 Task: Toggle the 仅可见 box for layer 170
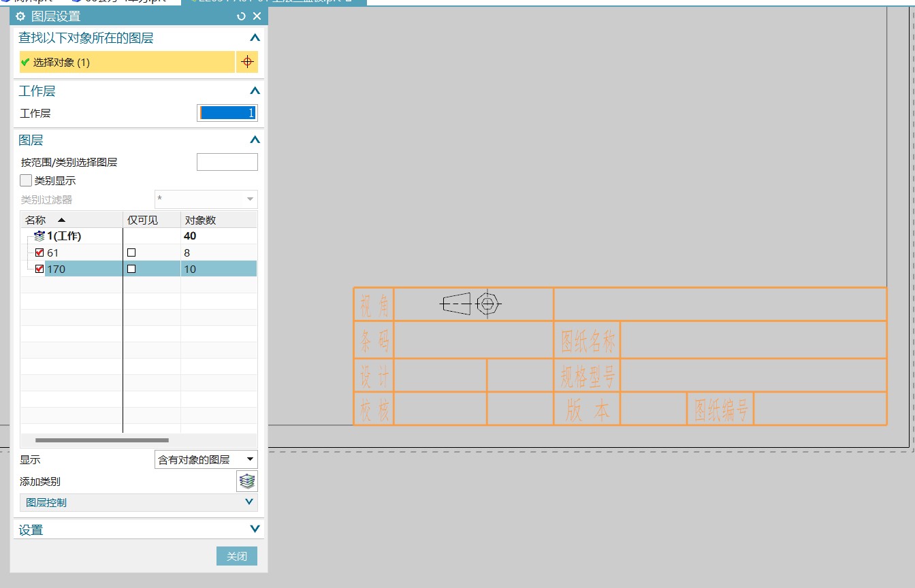click(131, 269)
